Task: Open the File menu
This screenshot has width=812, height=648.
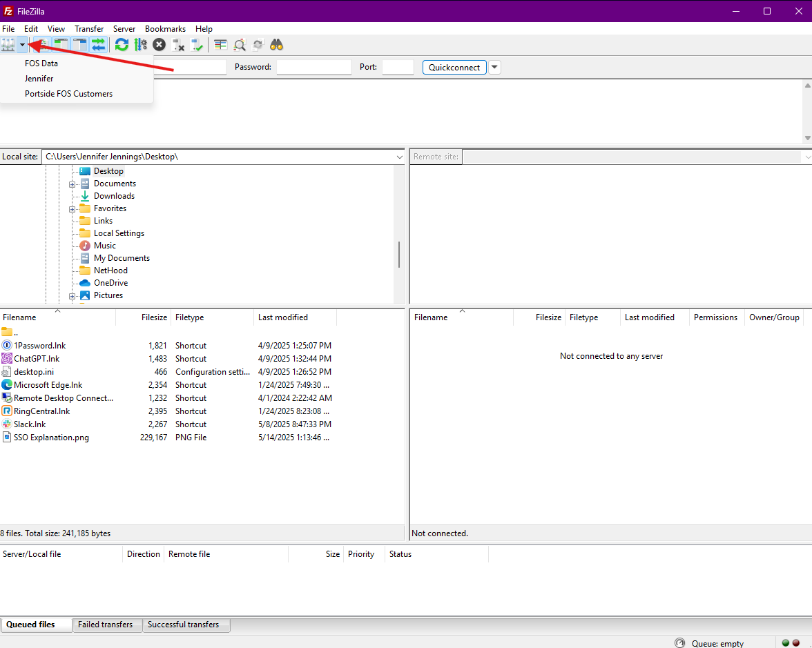Action: [x=8, y=29]
